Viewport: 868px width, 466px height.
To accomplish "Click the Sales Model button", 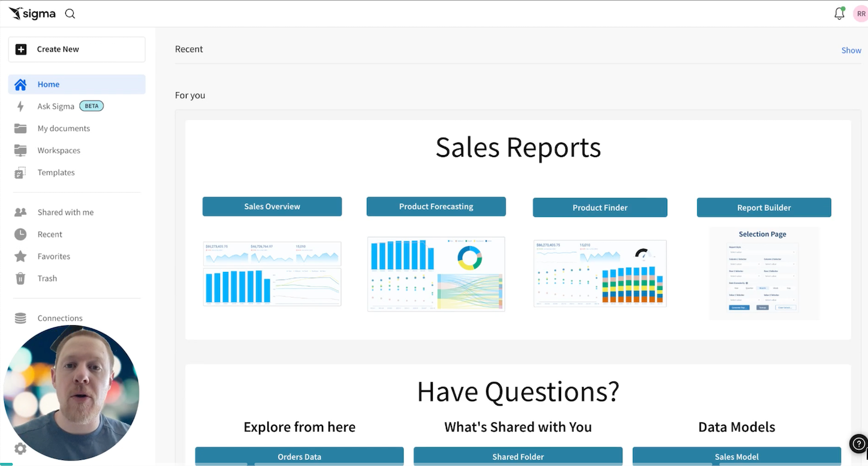I will coord(737,456).
